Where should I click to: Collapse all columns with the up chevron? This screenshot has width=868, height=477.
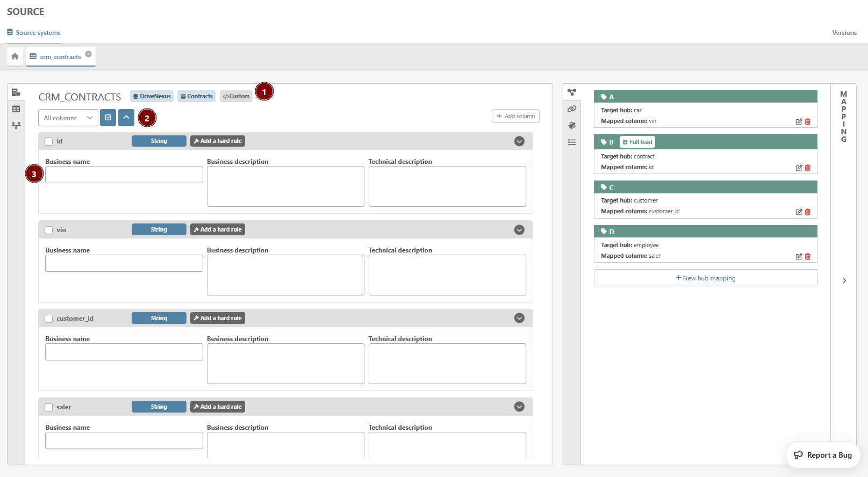[126, 118]
